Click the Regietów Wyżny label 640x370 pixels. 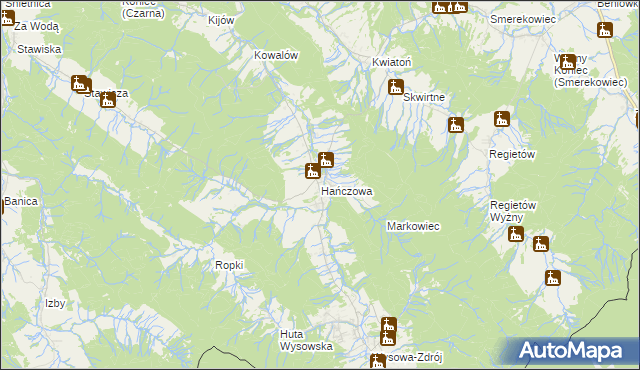pyautogui.click(x=513, y=211)
